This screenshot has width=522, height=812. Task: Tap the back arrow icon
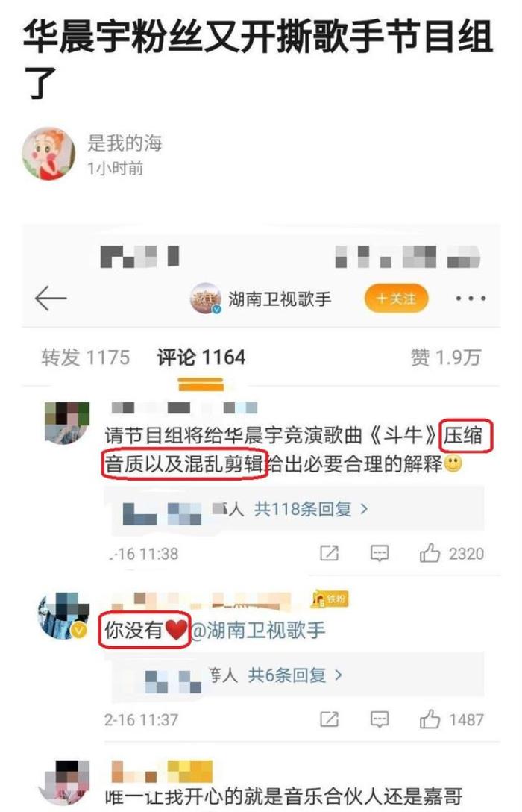pyautogui.click(x=50, y=299)
